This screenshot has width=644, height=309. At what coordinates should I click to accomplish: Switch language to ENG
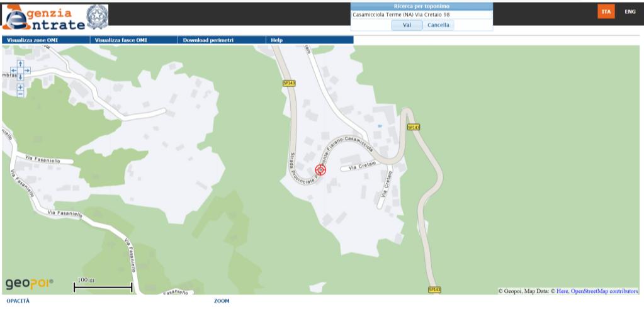click(630, 11)
